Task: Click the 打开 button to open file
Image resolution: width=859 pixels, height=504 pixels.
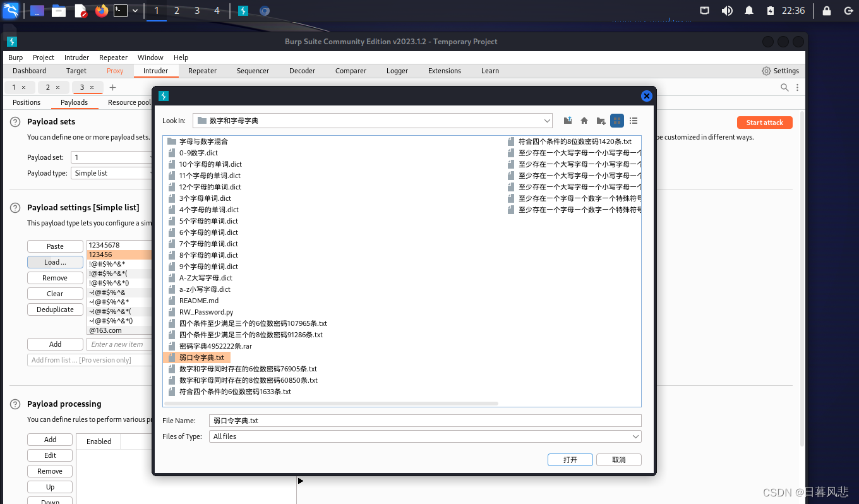Action: pos(570,459)
